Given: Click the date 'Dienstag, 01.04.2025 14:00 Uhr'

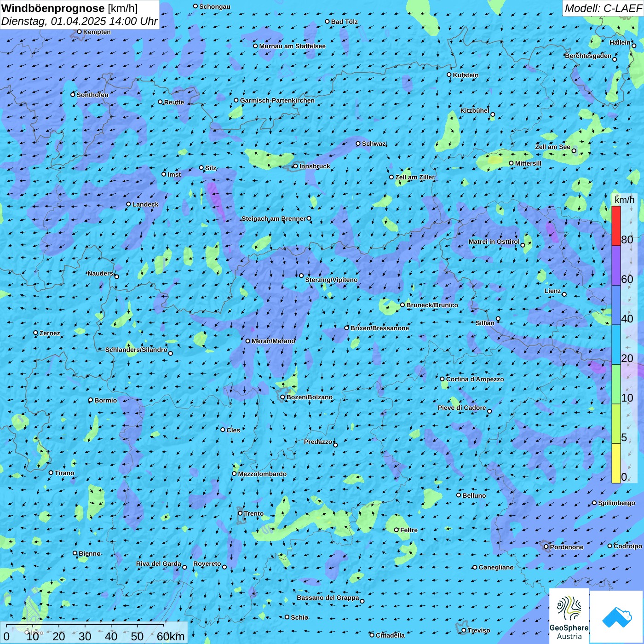Looking at the screenshot, I should tap(80, 21).
